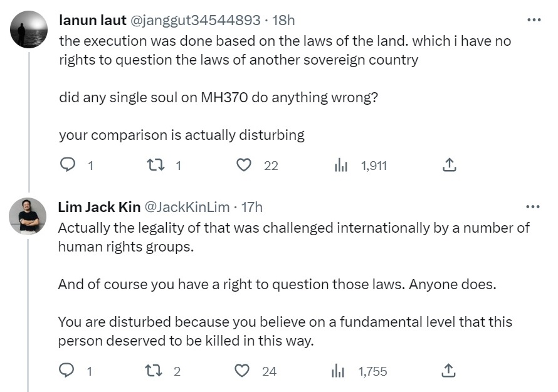The height and width of the screenshot is (392, 558).
Task: Open lanun laut's profile picture
Action: pyautogui.click(x=29, y=29)
